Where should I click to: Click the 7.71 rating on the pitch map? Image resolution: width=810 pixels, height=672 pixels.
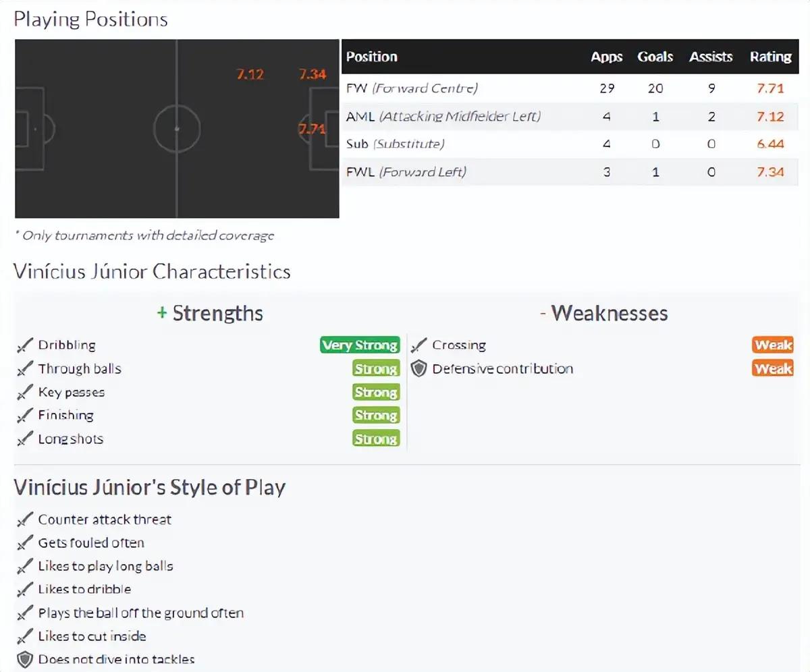(313, 129)
